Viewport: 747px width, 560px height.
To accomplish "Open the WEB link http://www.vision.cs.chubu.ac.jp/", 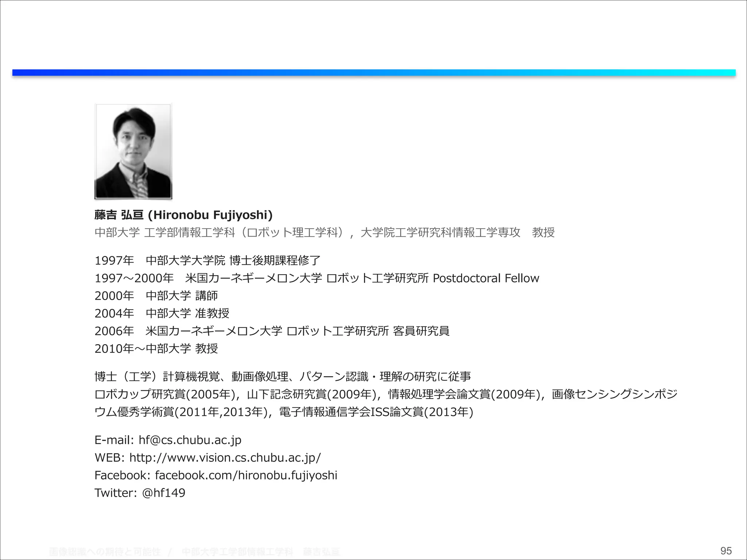I will coord(225,458).
